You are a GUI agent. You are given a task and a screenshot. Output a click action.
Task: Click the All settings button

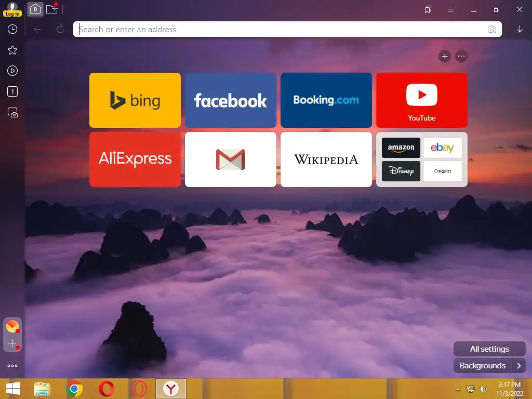click(x=489, y=349)
